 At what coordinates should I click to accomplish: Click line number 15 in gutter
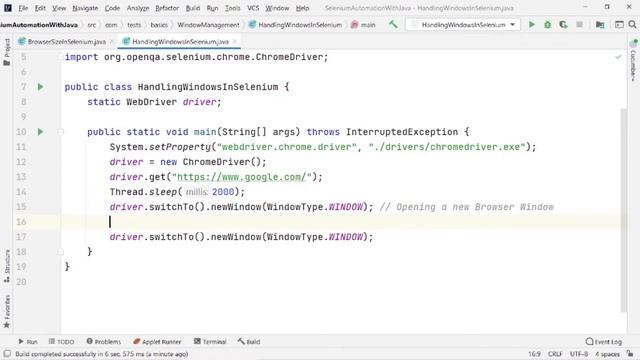point(21,207)
